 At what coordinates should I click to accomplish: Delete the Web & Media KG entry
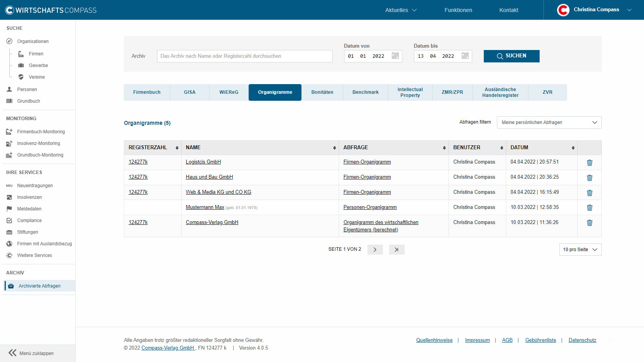[x=589, y=193]
